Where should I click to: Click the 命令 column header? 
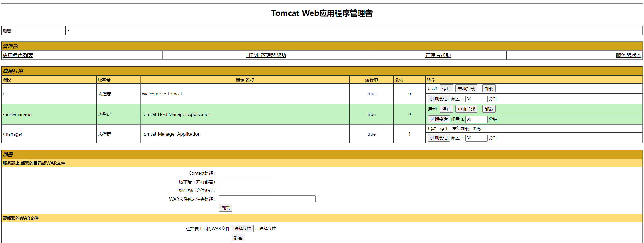pyautogui.click(x=431, y=80)
